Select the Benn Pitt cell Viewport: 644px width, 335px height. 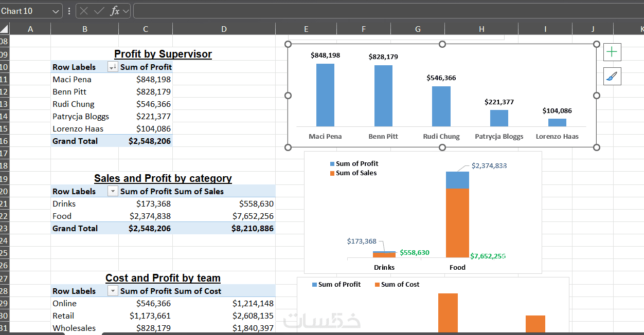[x=85, y=91]
